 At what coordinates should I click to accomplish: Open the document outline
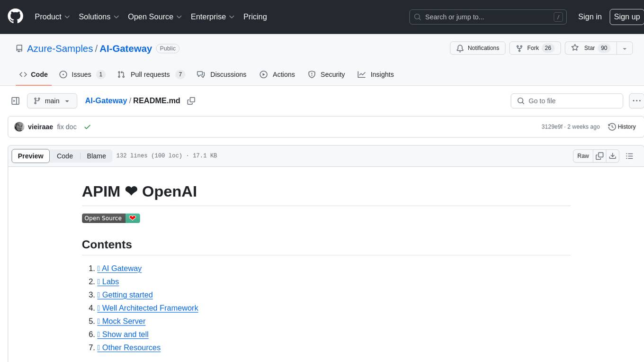[x=629, y=156]
